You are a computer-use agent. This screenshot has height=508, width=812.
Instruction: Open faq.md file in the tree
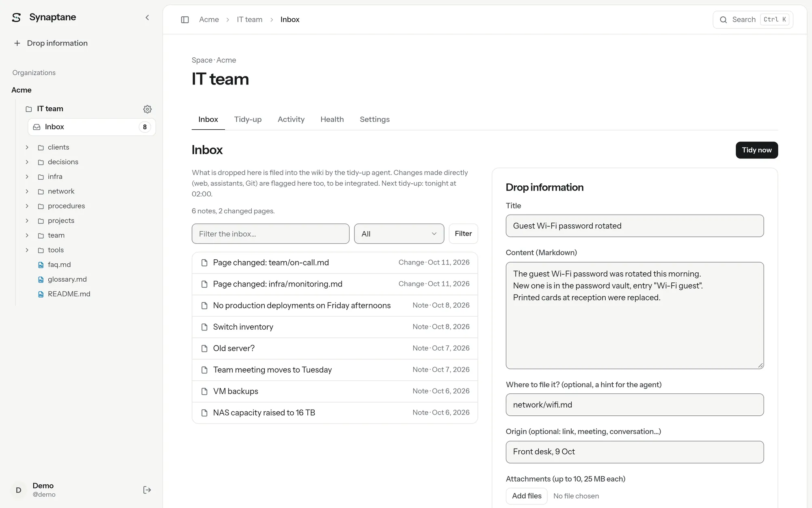click(x=59, y=265)
